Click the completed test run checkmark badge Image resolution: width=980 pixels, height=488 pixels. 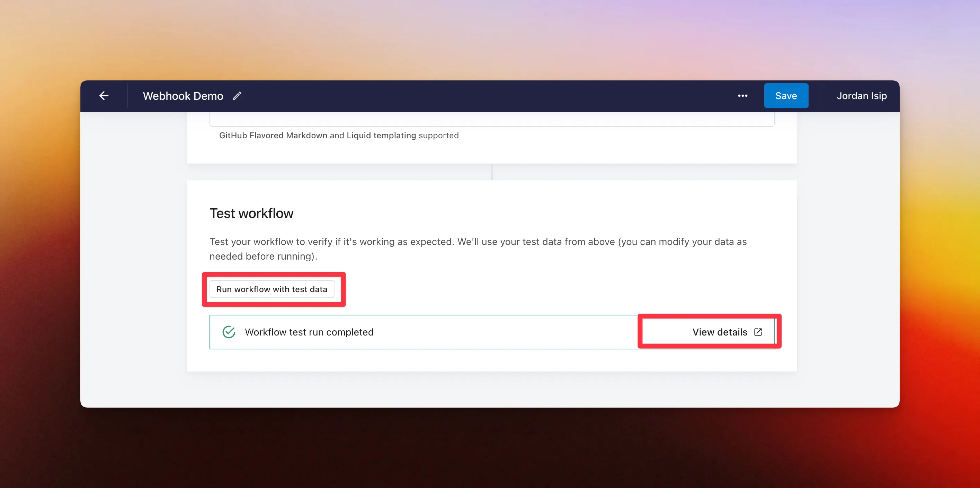click(228, 332)
